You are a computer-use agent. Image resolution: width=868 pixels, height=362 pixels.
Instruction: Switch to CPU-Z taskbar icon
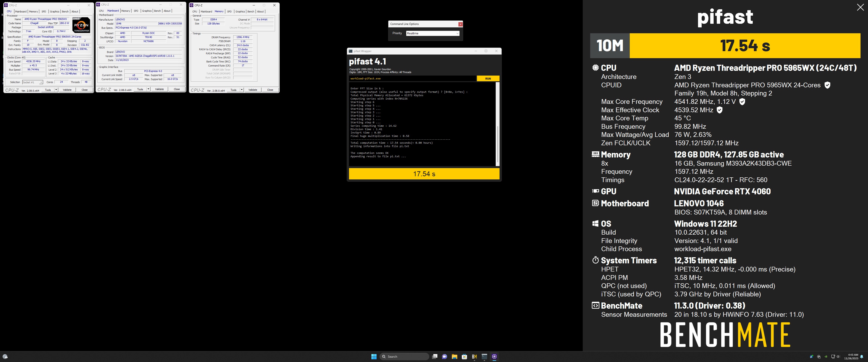[494, 357]
